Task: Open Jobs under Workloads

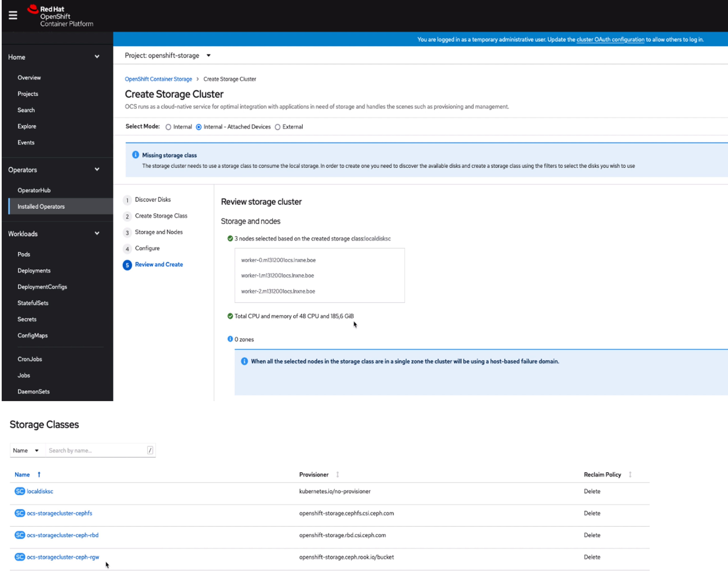Action: 24,375
